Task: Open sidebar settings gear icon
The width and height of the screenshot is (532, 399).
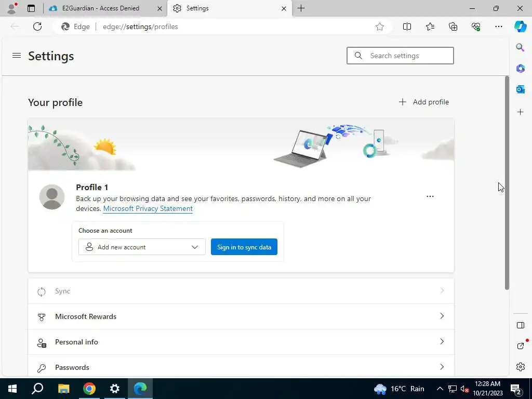Action: click(x=521, y=367)
